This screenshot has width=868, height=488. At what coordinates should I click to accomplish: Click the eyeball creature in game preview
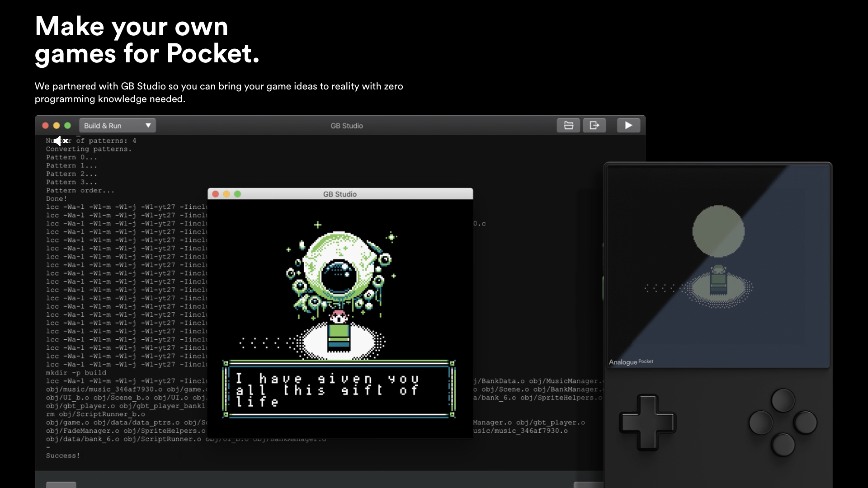point(339,271)
